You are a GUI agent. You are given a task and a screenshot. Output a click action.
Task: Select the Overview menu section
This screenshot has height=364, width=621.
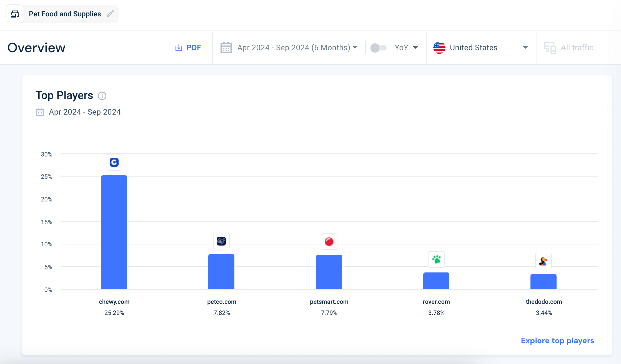pyautogui.click(x=36, y=47)
